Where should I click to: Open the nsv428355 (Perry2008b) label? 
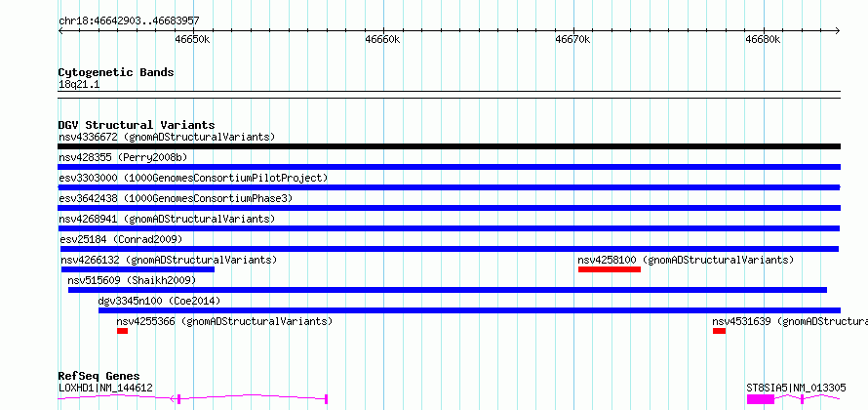(x=123, y=157)
